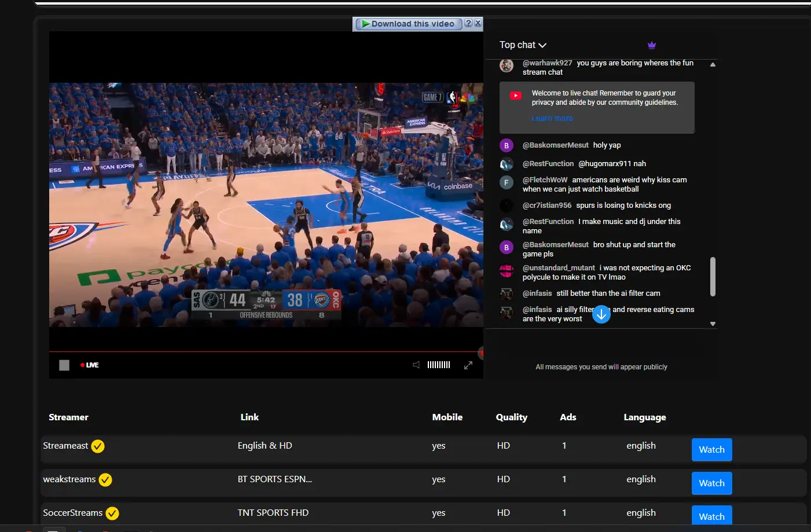Click the English & HD link text
The height and width of the screenshot is (532, 811).
click(x=265, y=446)
